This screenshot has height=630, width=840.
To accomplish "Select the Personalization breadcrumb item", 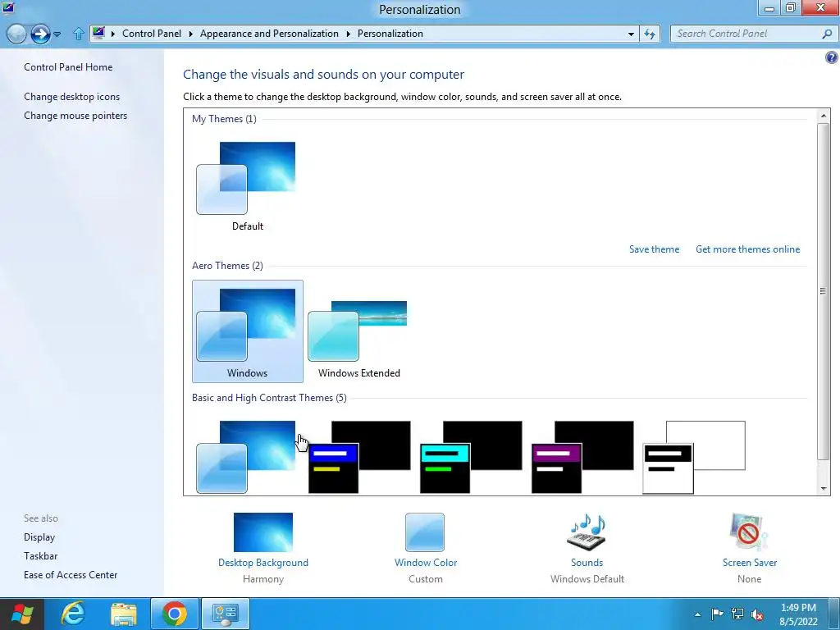I will (x=390, y=33).
